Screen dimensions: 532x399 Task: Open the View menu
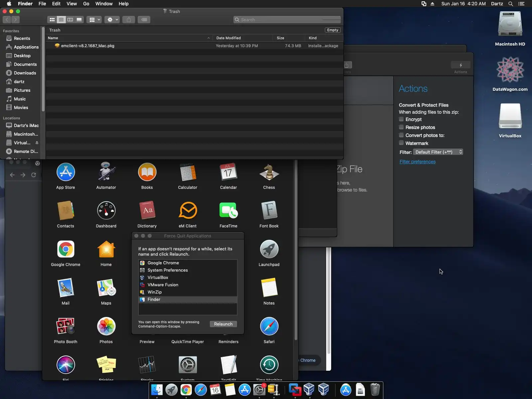[71, 4]
